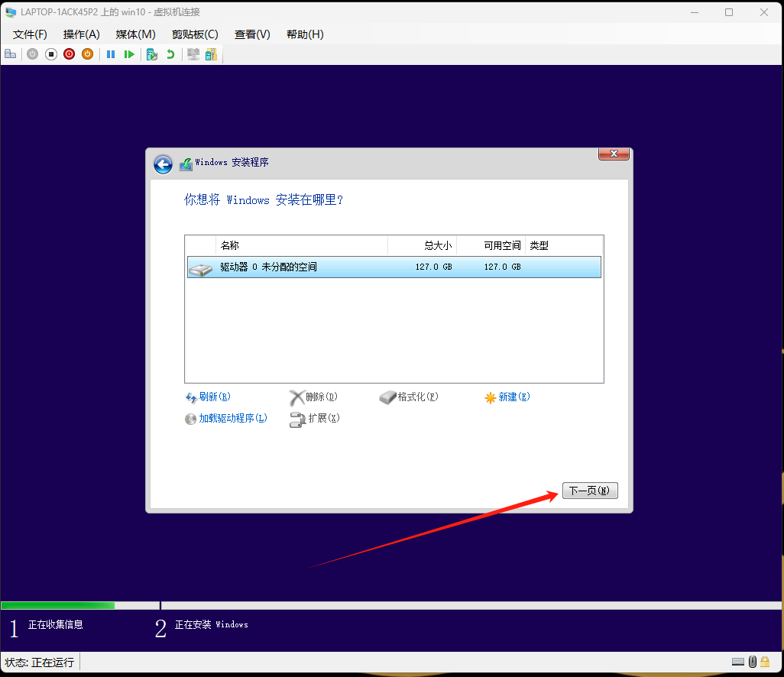Image resolution: width=784 pixels, height=677 pixels.
Task: Click the green setup progress bar
Action: point(58,605)
